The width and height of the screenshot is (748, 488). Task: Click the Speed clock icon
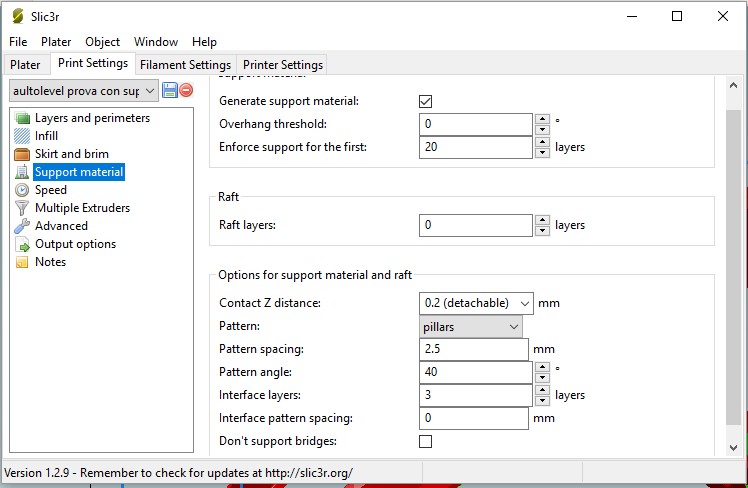pos(22,190)
